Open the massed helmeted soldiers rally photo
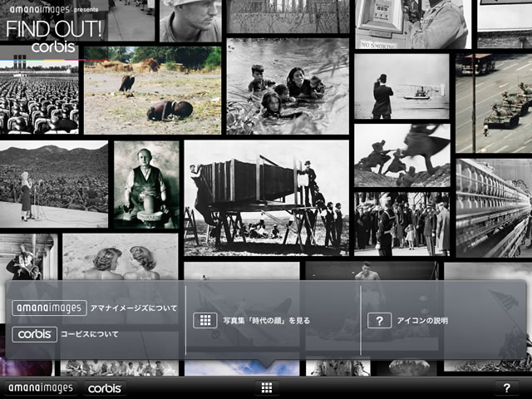The image size is (532, 399). point(39,98)
